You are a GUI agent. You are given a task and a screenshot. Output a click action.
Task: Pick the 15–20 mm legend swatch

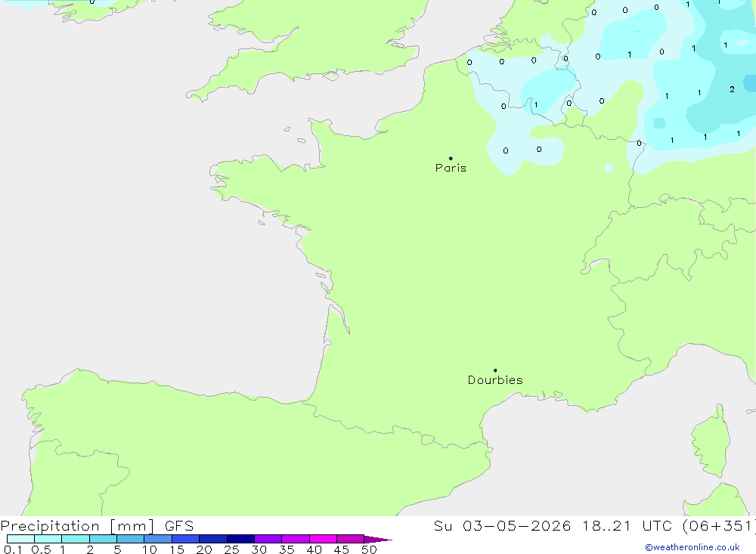pyautogui.click(x=185, y=539)
